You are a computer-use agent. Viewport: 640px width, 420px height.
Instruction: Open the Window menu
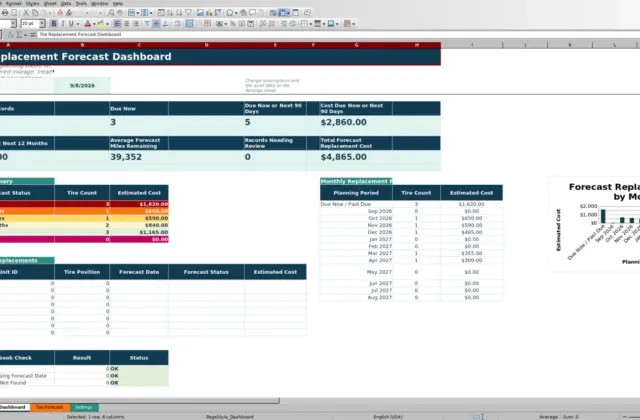100,3
